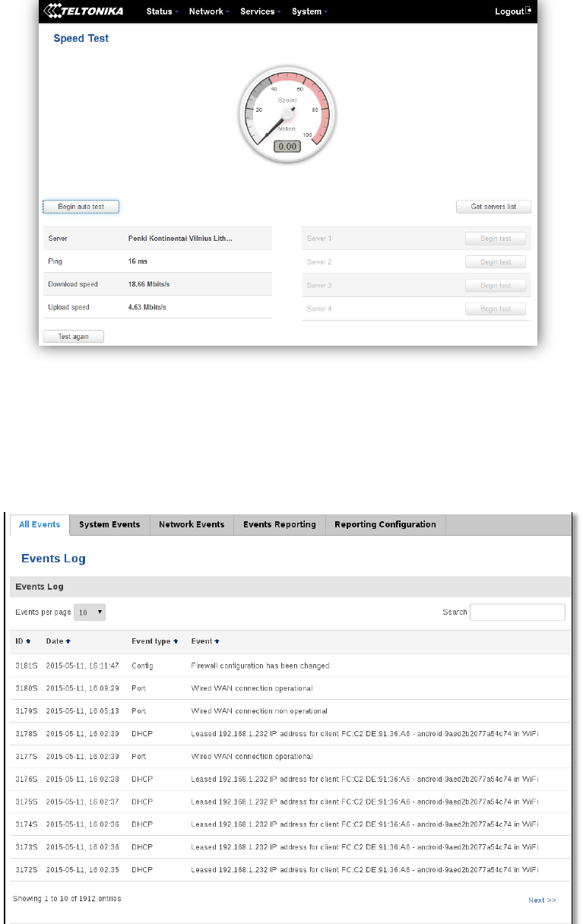Begin test for Server 4
Screen dimensions: 583x924
496,309
